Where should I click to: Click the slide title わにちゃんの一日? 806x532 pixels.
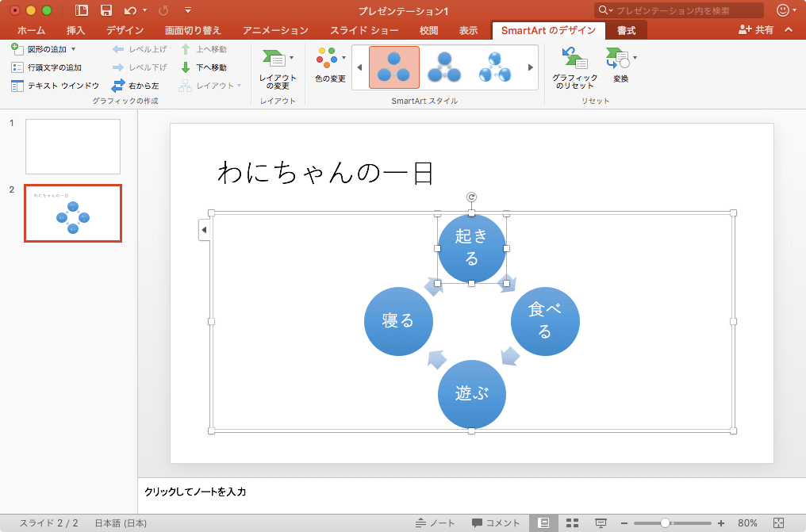(326, 173)
